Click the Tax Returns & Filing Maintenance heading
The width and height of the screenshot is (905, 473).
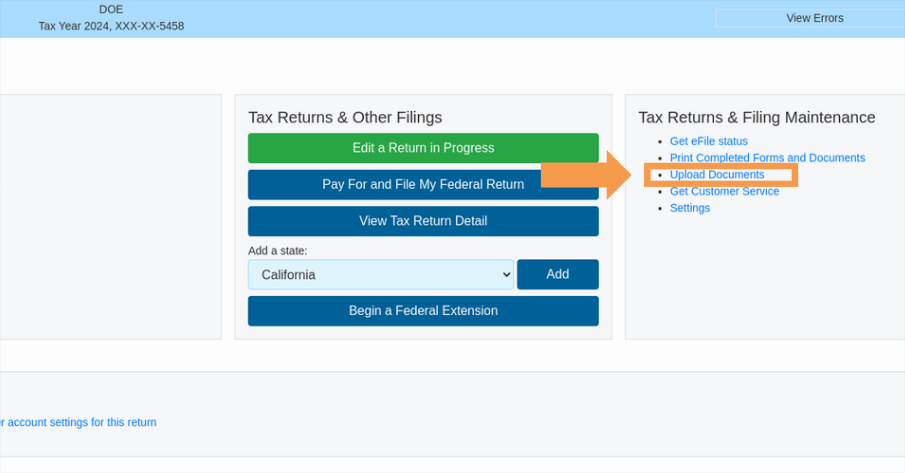pyautogui.click(x=756, y=118)
